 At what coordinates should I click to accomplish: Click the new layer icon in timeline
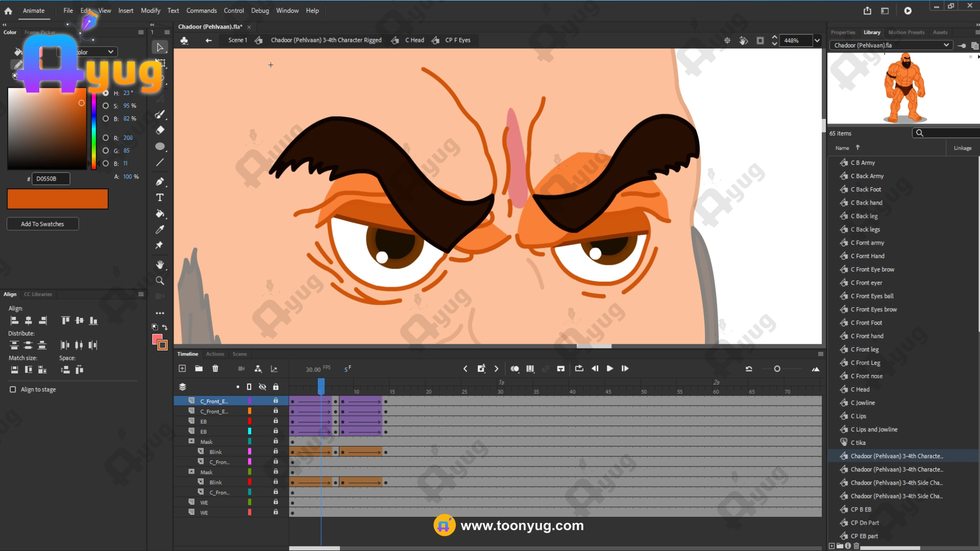click(182, 368)
